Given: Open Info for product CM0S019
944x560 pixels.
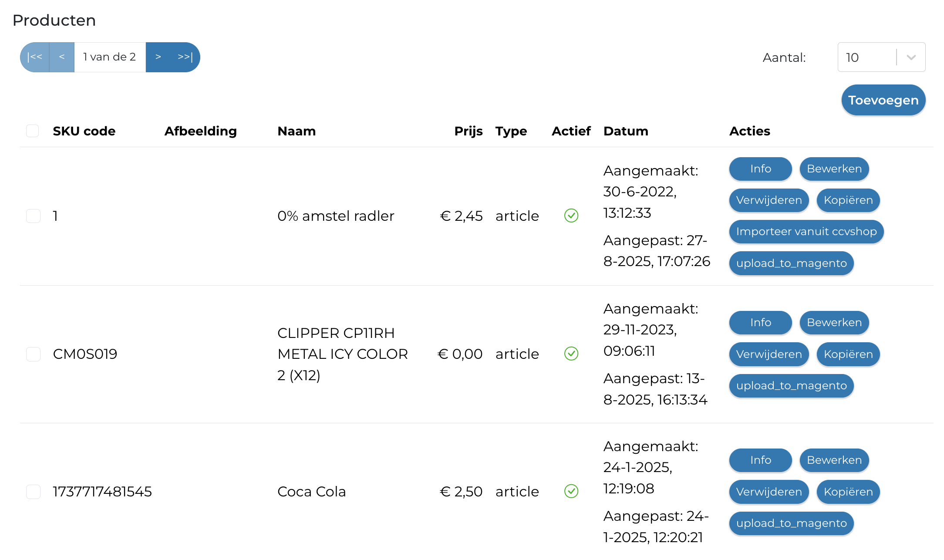Looking at the screenshot, I should 760,322.
